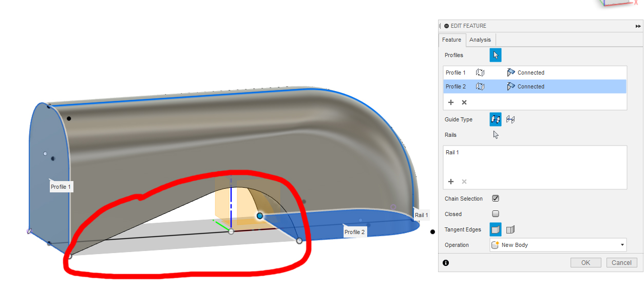Viewport: 644px width, 304px height.
Task: Toggle the Tangent Edges mode to second option
Action: pos(510,229)
